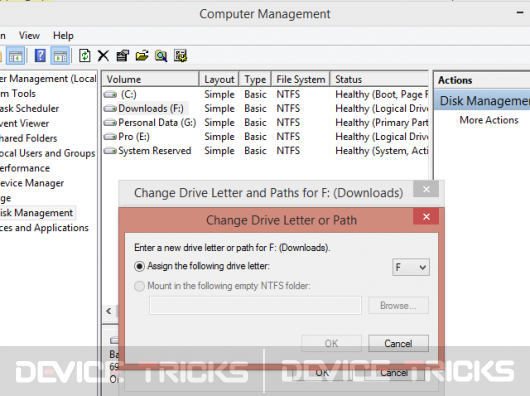Open the Properties toolbar icon

point(123,56)
